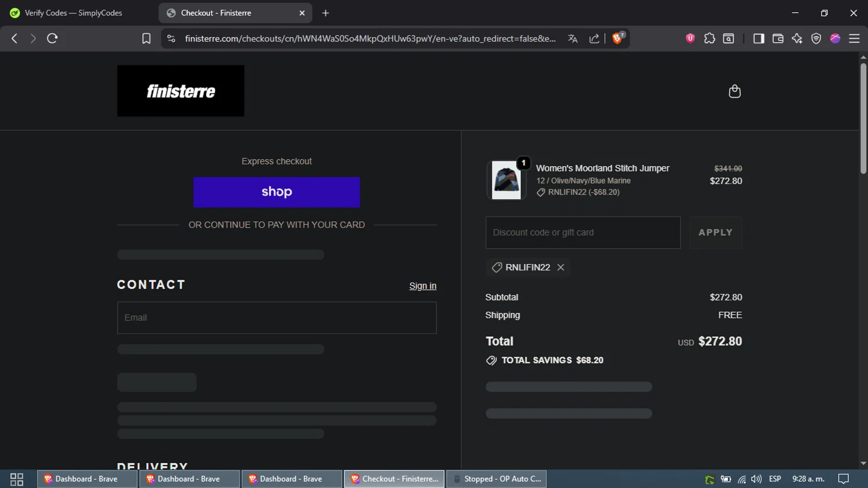Open the notification center icon
This screenshot has height=488, width=868.
(844, 479)
